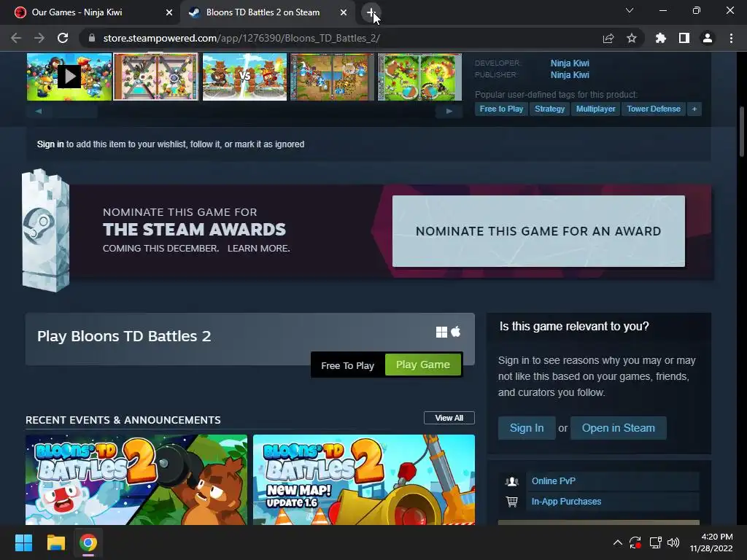
Task: Share this page using the share icon
Action: 608,38
